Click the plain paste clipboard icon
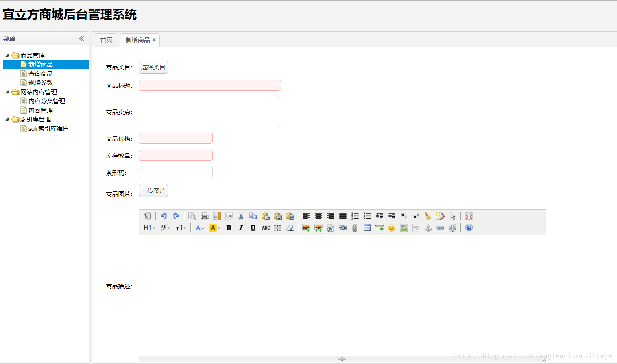Viewport: 617px width, 364px height. coord(265,216)
